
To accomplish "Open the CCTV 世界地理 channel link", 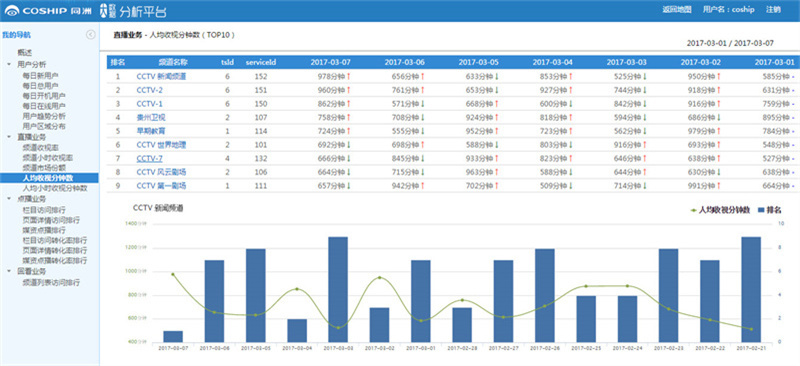I will coord(161,145).
